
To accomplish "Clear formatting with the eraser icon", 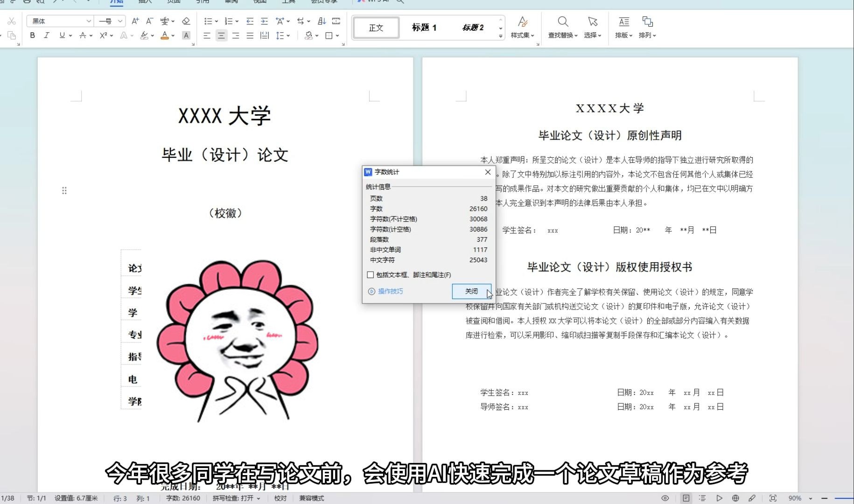I will tap(186, 21).
